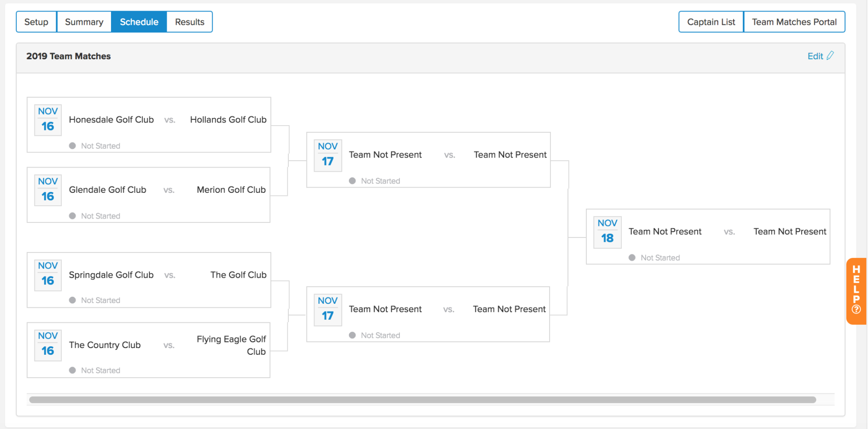Select the Honesdale vs Hollands match card
Image resolution: width=868 pixels, height=429 pixels.
149,125
